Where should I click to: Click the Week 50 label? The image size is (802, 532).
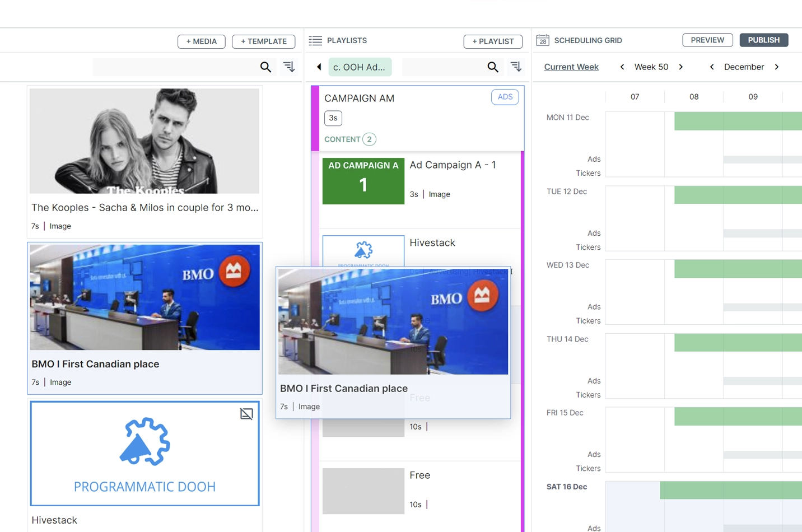click(651, 67)
